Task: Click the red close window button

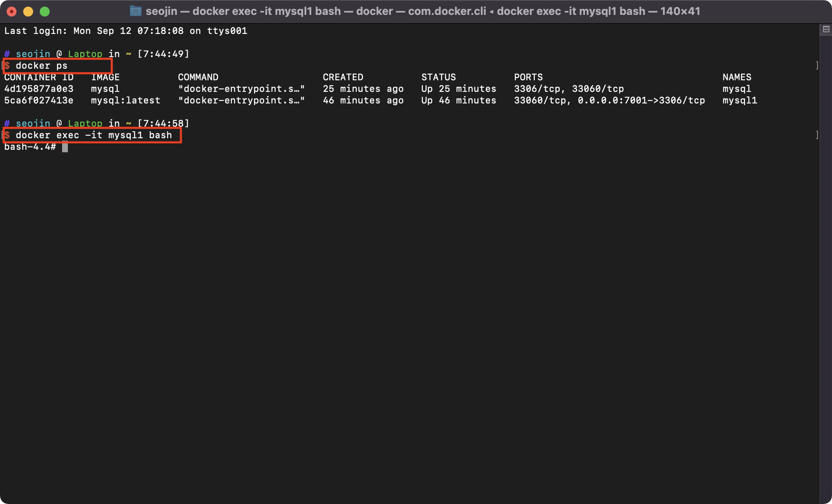Action: (x=12, y=12)
